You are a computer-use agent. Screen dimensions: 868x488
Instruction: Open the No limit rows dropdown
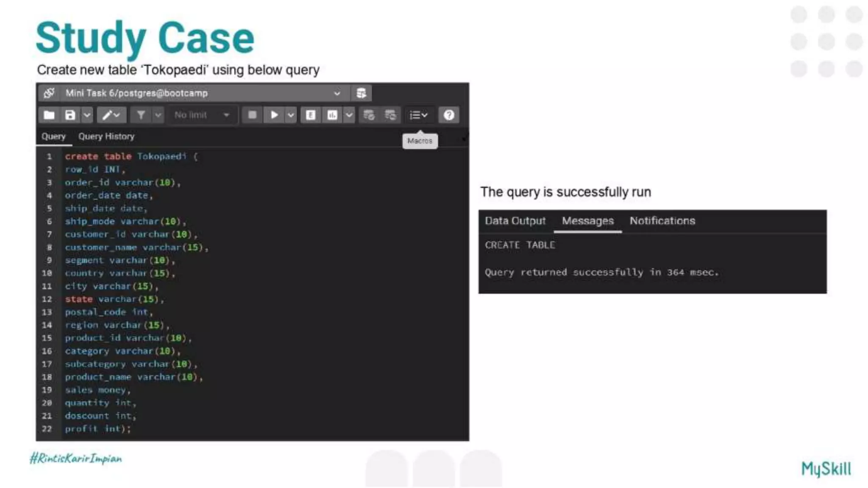[x=202, y=115]
